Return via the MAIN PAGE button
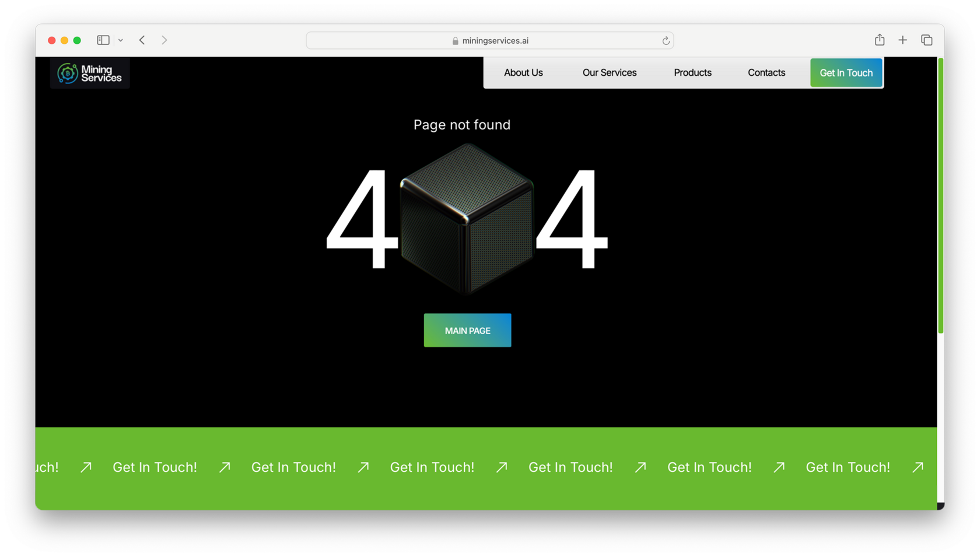The height and width of the screenshot is (557, 980). coord(467,330)
